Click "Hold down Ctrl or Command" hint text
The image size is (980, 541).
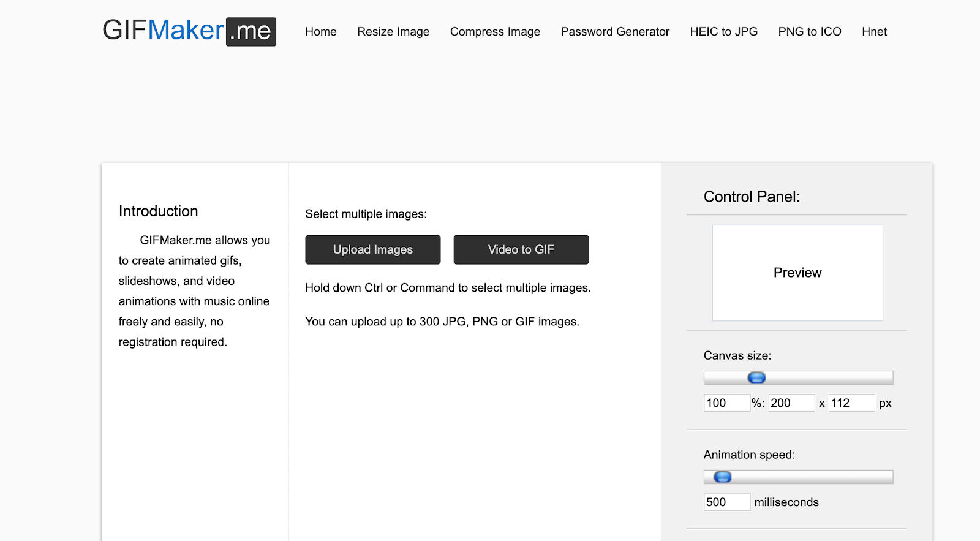(x=448, y=288)
